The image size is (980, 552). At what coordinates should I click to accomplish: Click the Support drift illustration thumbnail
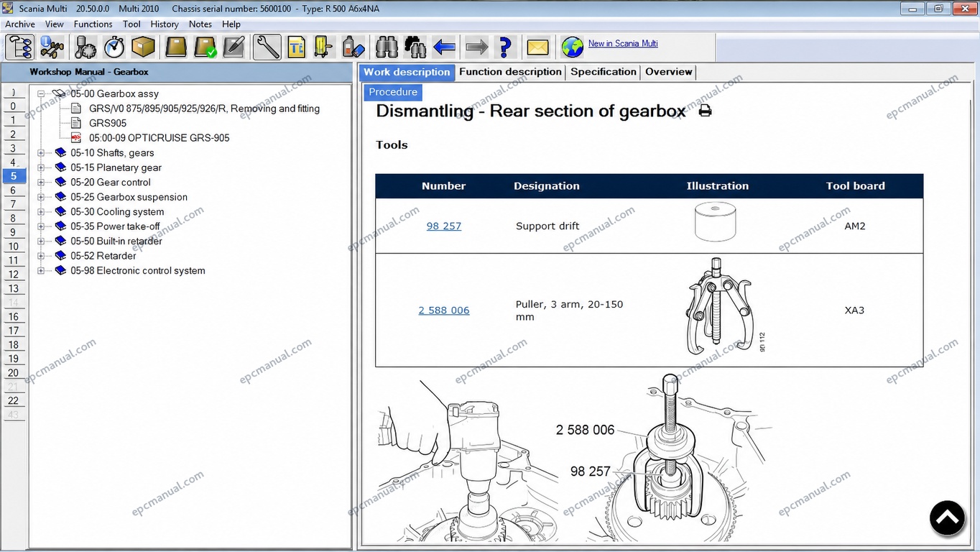[716, 222]
